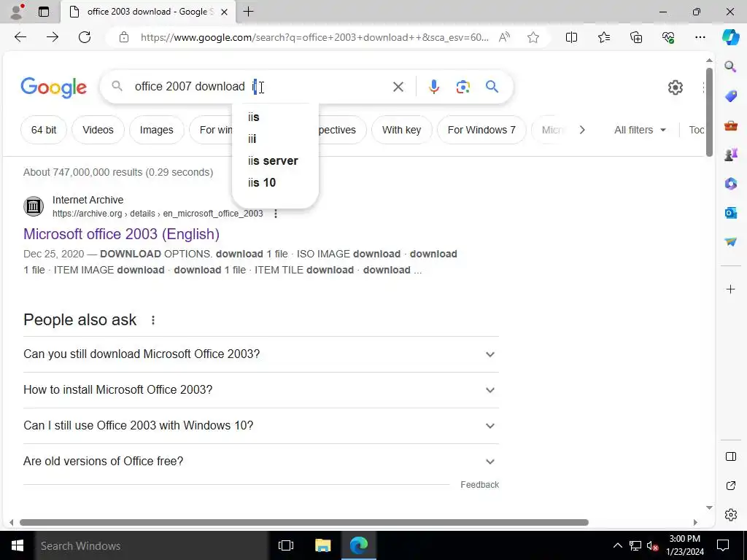The image size is (747, 560).
Task: Apply the For Windows 7 filter chip
Action: pos(481,130)
